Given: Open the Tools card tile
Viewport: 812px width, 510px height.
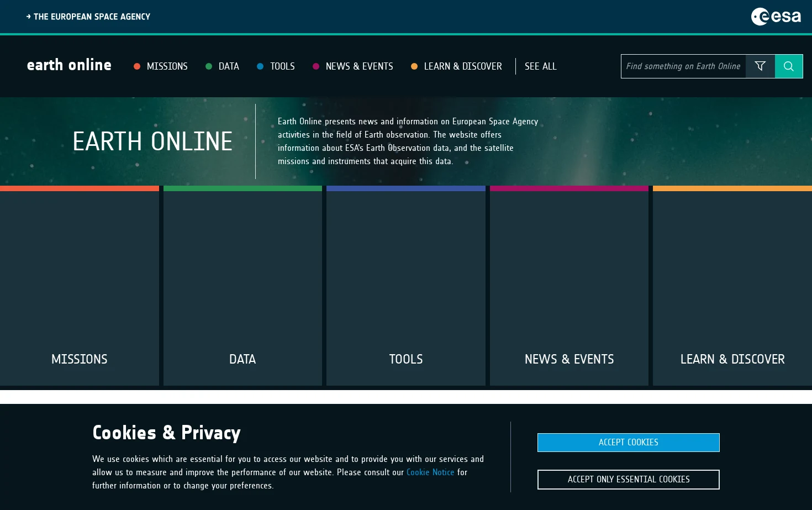Looking at the screenshot, I should pos(406,286).
